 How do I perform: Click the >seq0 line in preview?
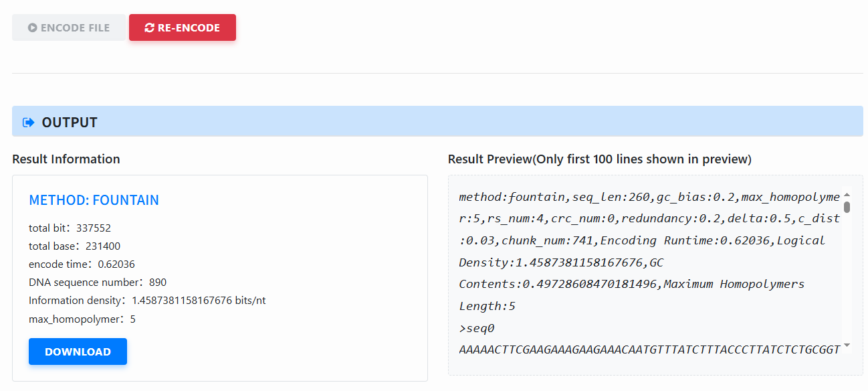point(476,328)
